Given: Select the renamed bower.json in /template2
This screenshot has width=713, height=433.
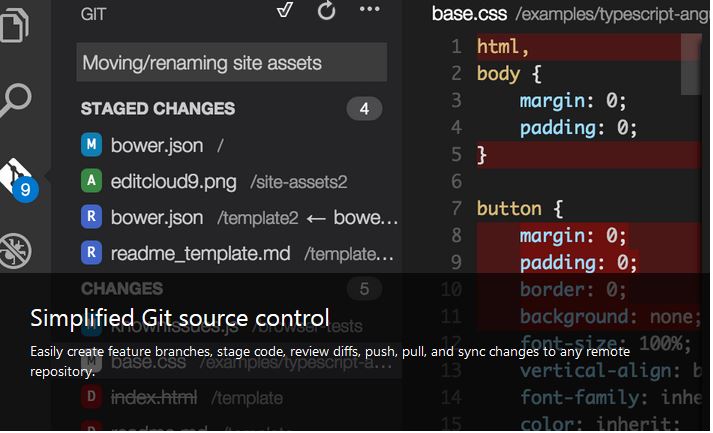Looking at the screenshot, I should pyautogui.click(x=239, y=217).
